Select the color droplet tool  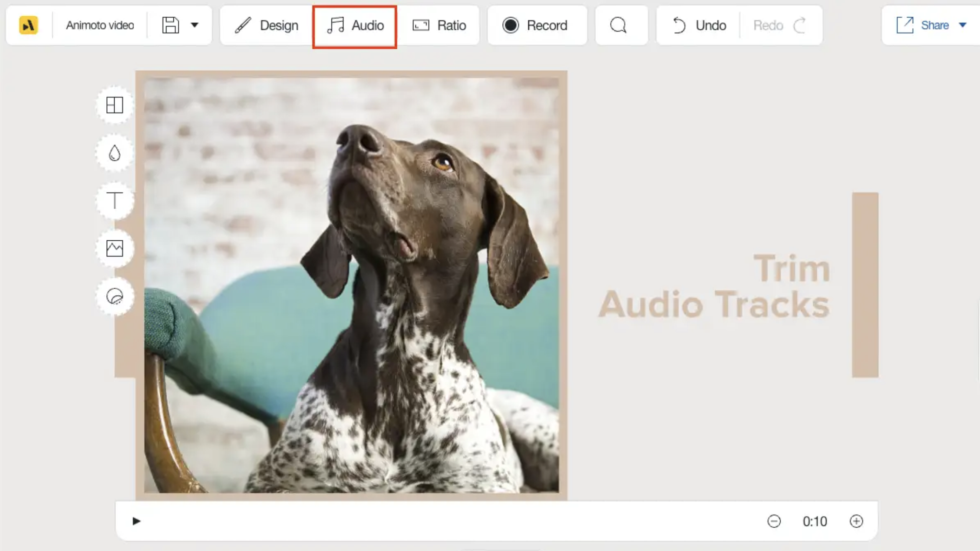[x=115, y=153]
